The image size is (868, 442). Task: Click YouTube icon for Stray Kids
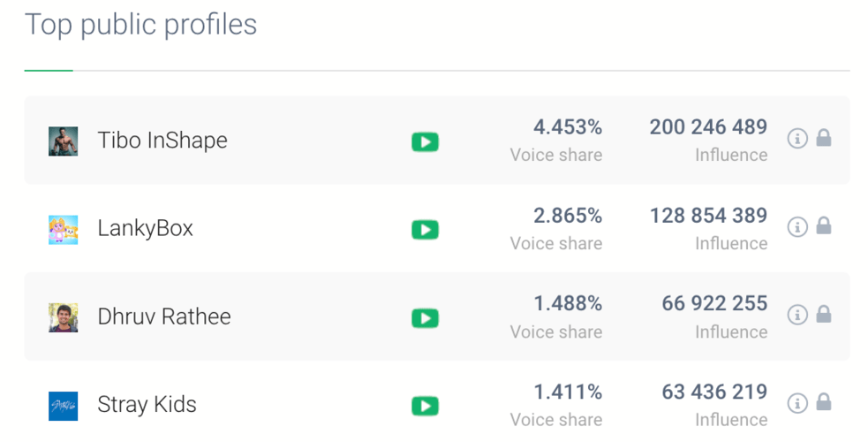pyautogui.click(x=425, y=406)
